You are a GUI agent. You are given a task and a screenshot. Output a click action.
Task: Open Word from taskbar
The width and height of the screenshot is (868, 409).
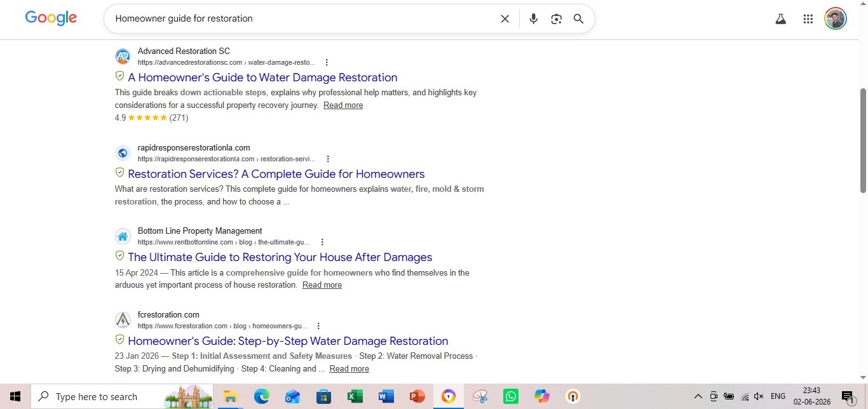tap(386, 396)
